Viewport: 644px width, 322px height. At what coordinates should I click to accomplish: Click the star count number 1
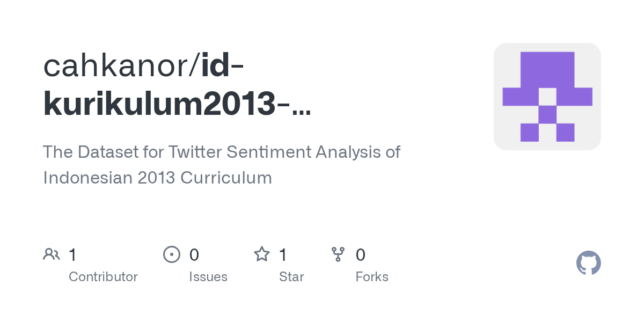click(x=283, y=254)
